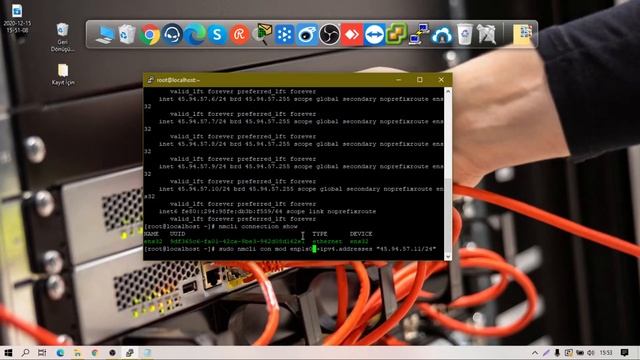Viewport: 640px width, 360px height.
Task: Click the microphone tray icon
Action: (x=557, y=353)
